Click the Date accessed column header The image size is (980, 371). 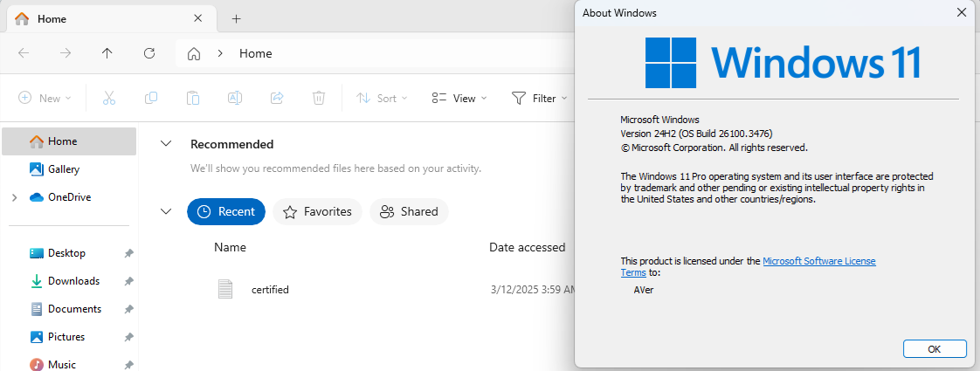pyautogui.click(x=527, y=247)
